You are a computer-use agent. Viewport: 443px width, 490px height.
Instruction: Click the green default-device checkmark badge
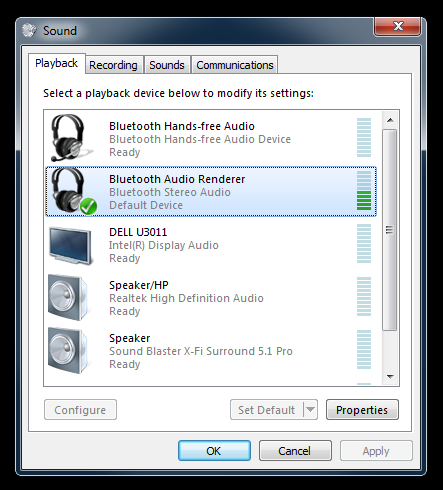[88, 206]
